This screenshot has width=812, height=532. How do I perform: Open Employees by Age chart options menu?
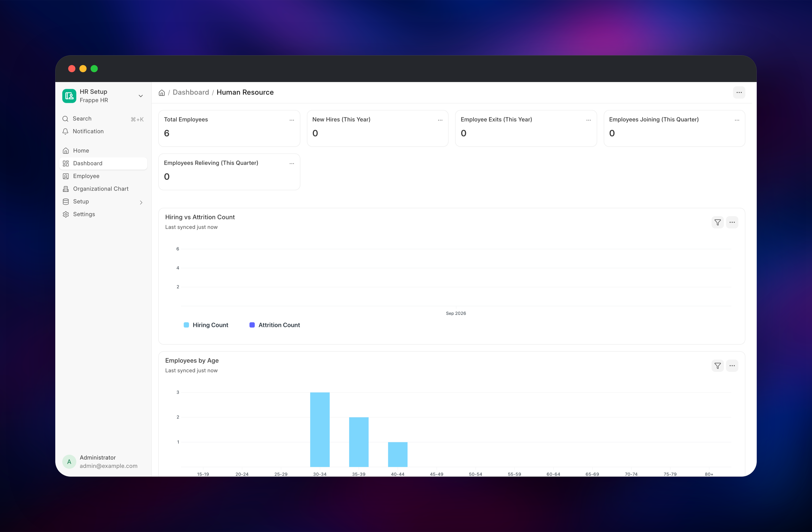pos(732,365)
